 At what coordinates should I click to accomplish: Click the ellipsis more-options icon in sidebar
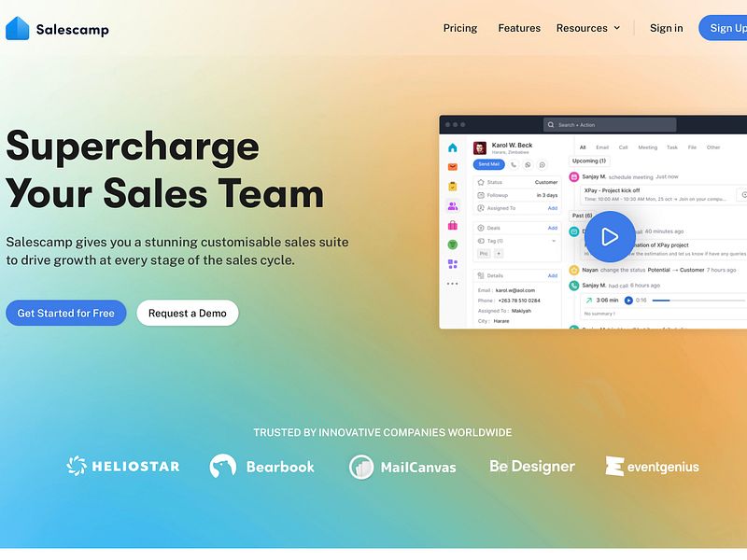point(451,283)
